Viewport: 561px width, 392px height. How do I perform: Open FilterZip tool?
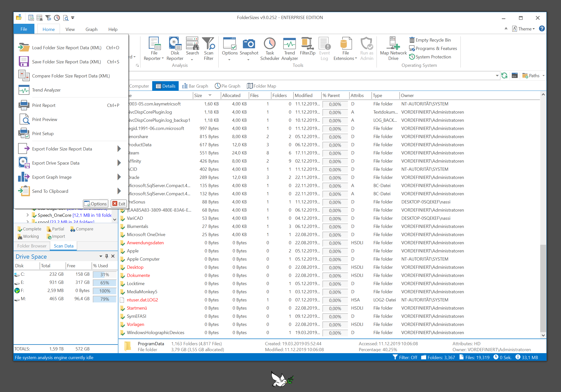[x=308, y=47]
